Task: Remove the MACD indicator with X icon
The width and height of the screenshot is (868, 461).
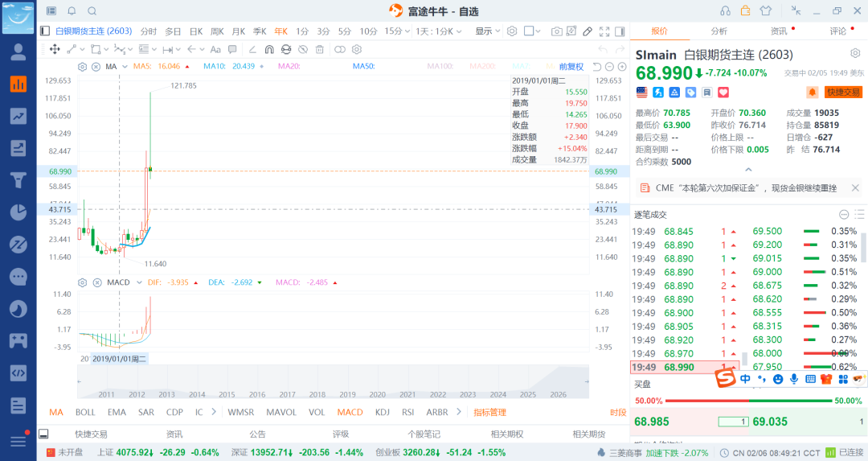Action: [x=97, y=282]
